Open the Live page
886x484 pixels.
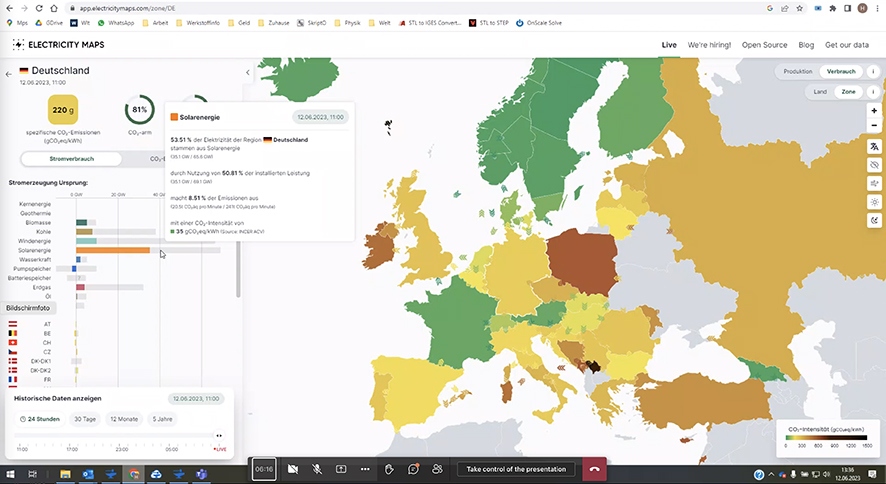point(669,45)
